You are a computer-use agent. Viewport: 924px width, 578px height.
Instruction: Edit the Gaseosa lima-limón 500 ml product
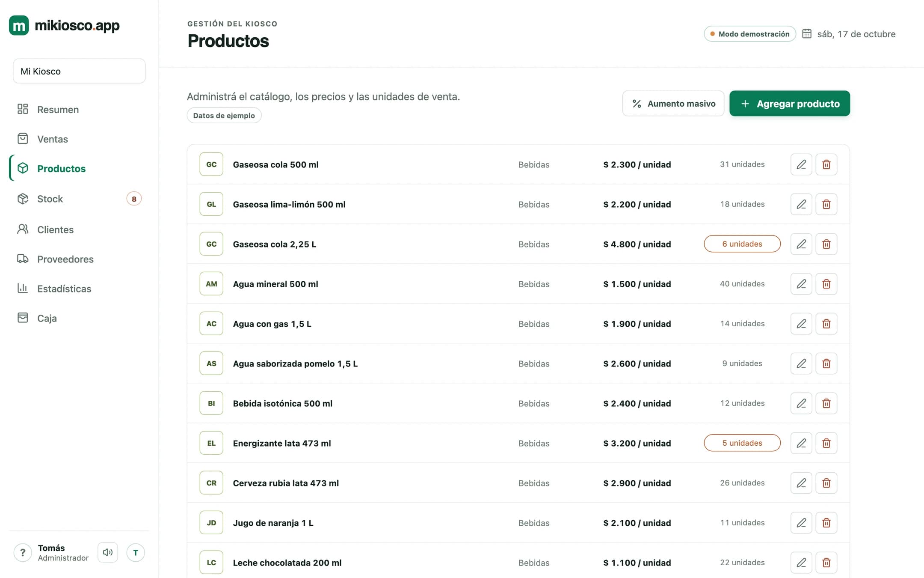tap(801, 204)
